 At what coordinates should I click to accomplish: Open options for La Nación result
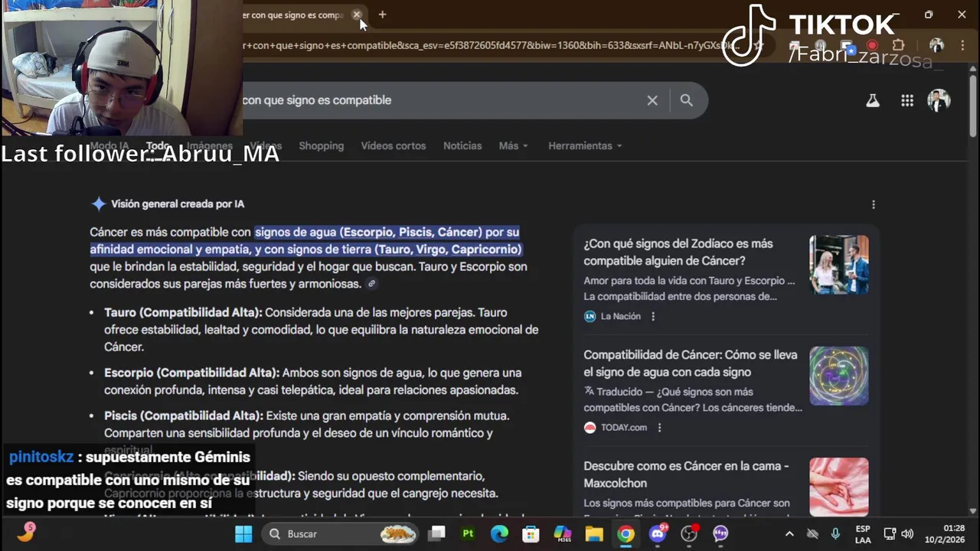point(653,316)
